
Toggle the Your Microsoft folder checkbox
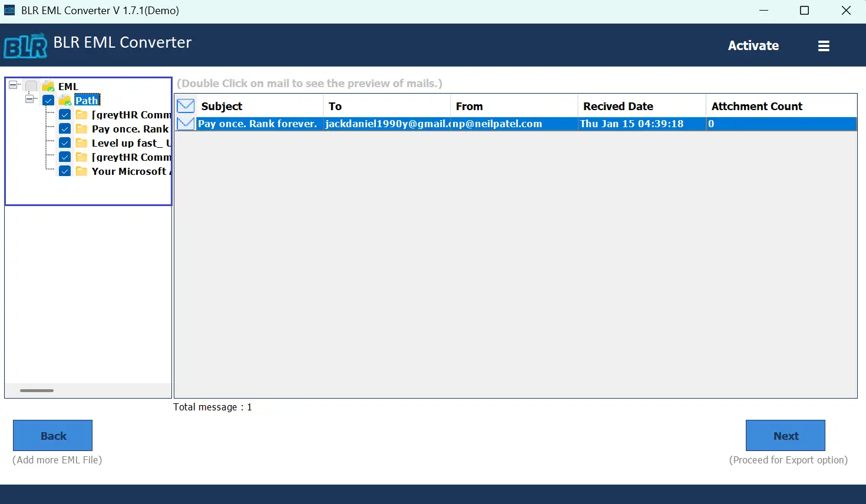point(65,171)
